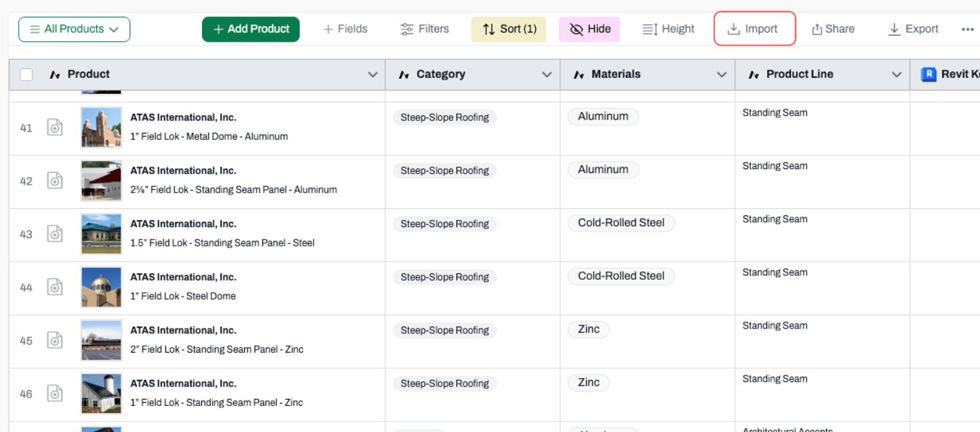
Task: Open the Category column dropdown chevron
Action: click(547, 75)
